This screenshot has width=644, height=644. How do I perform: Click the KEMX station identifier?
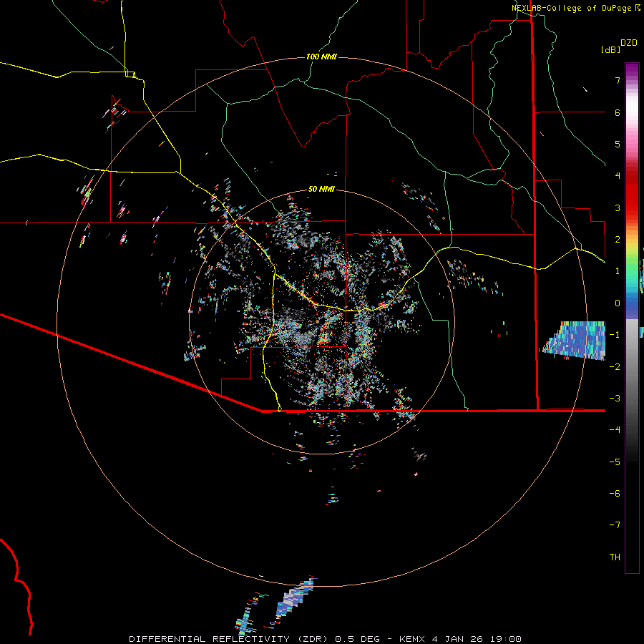pyautogui.click(x=413, y=639)
